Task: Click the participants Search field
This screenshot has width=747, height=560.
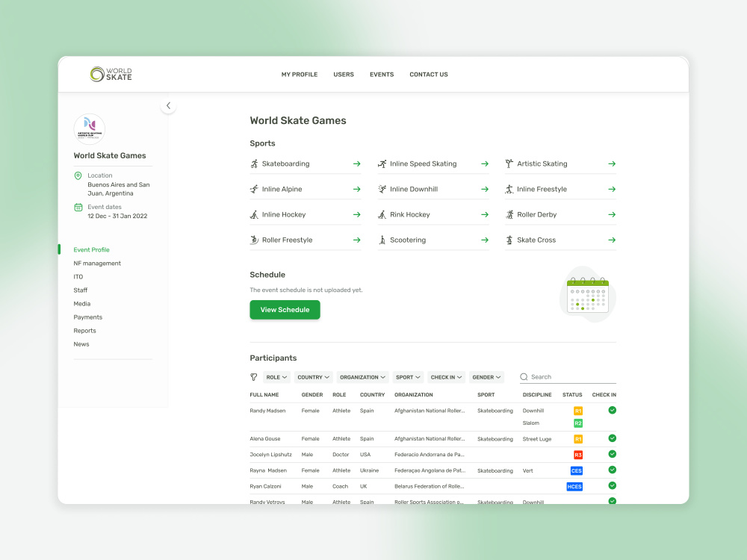Action: point(568,376)
